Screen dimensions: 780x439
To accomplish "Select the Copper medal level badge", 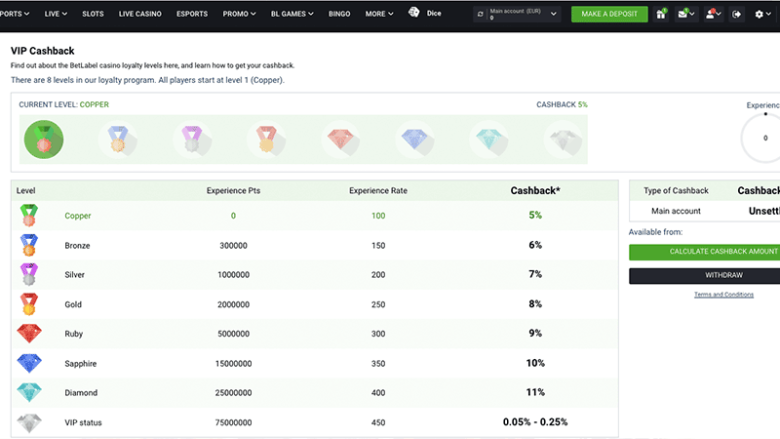I will point(43,140).
